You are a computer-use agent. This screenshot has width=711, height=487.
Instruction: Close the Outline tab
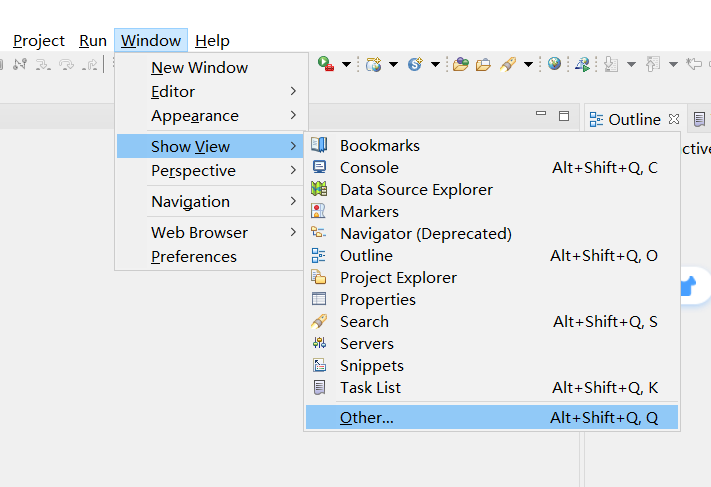[x=674, y=119]
